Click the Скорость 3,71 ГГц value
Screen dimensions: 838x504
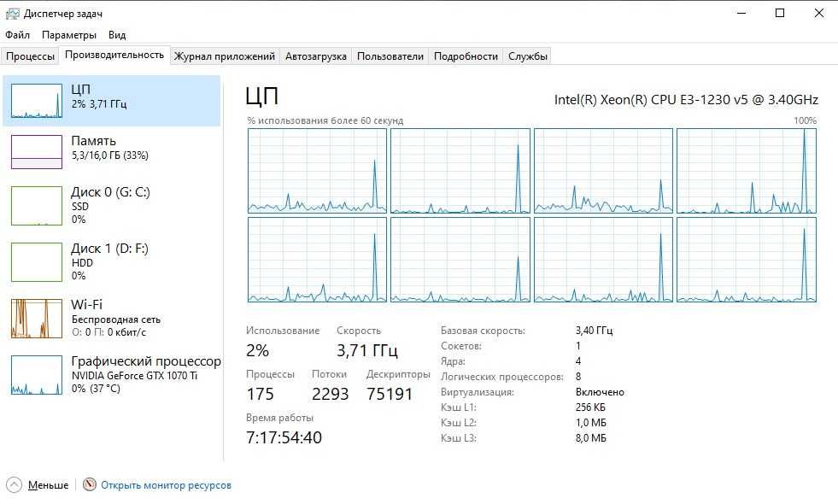tap(366, 350)
